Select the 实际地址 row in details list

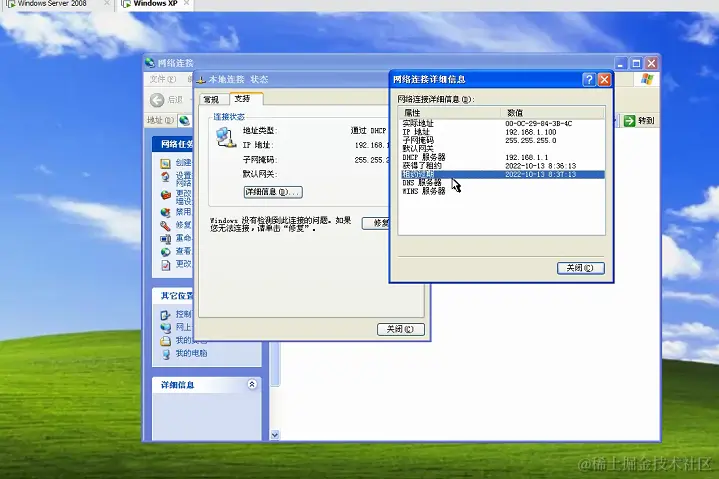coord(502,123)
